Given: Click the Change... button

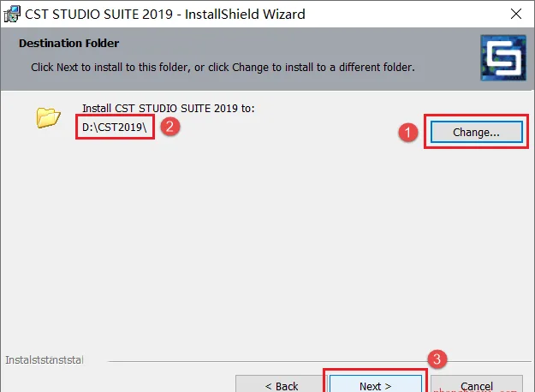Looking at the screenshot, I should pos(476,132).
